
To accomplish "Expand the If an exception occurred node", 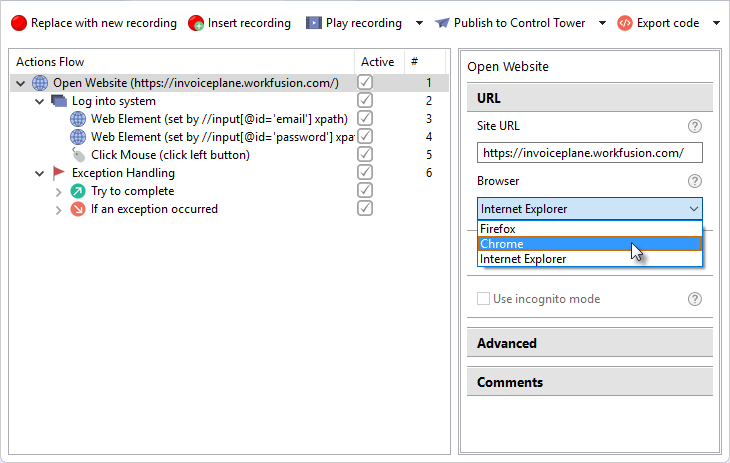I will 58,210.
